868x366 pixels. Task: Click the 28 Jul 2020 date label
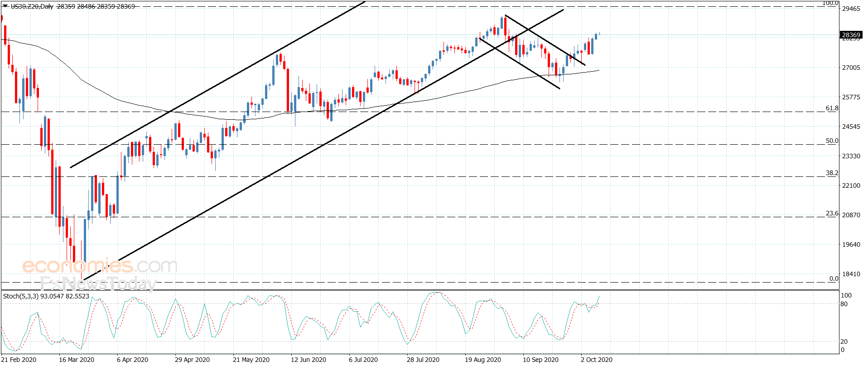point(423,360)
